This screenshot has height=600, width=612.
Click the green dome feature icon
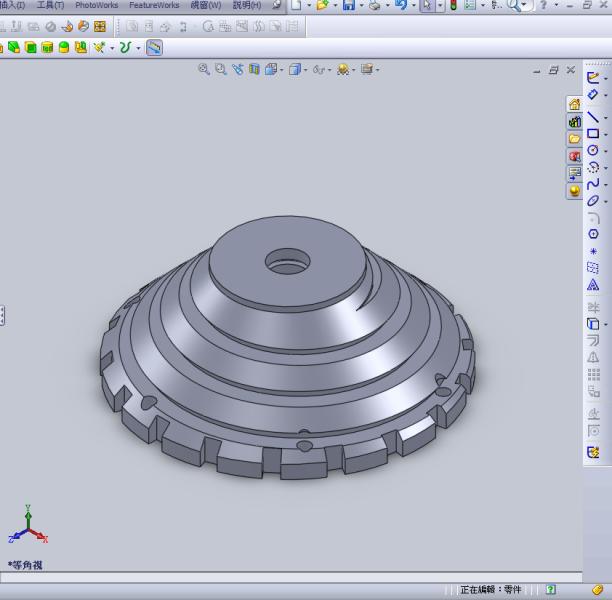[64, 48]
